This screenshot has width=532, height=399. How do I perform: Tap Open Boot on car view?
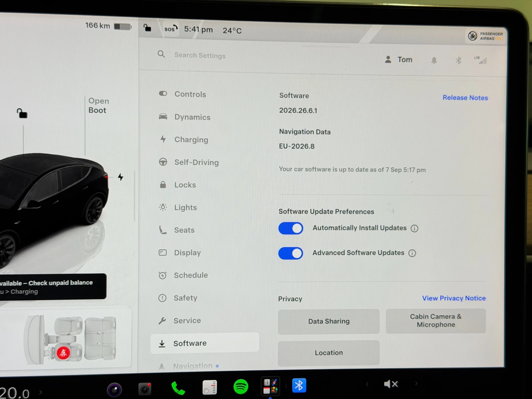[x=98, y=105]
